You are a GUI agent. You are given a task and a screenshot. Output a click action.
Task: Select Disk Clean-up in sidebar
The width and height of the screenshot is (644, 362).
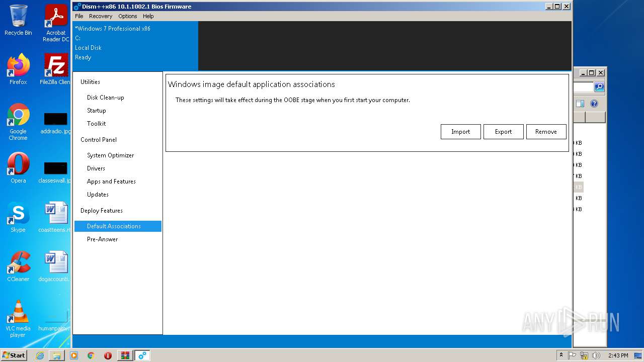[118, 98]
